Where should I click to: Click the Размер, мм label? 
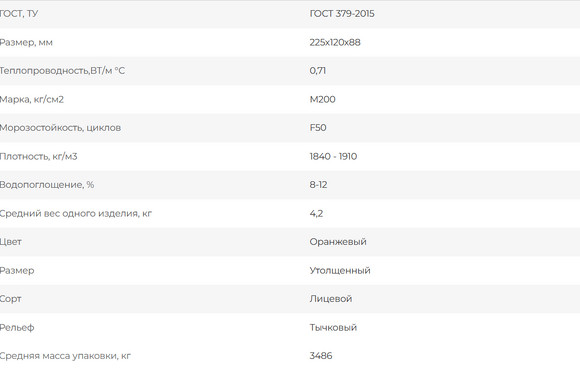[x=26, y=43]
